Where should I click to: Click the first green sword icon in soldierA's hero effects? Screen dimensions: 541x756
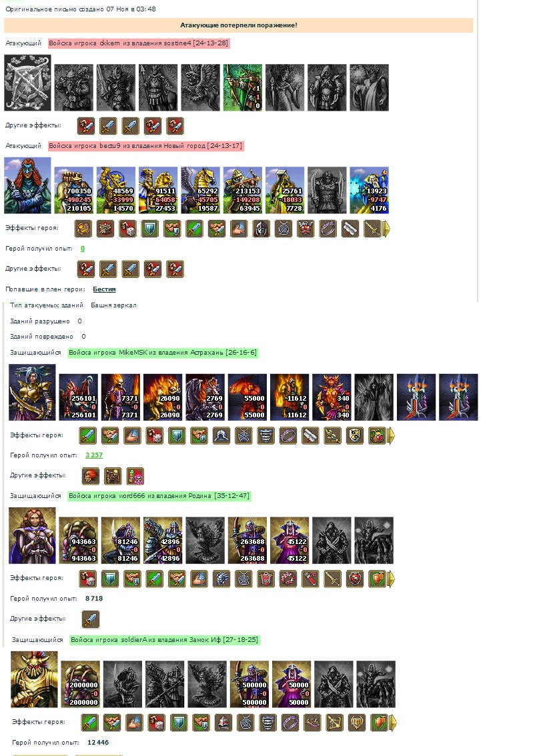coord(90,722)
